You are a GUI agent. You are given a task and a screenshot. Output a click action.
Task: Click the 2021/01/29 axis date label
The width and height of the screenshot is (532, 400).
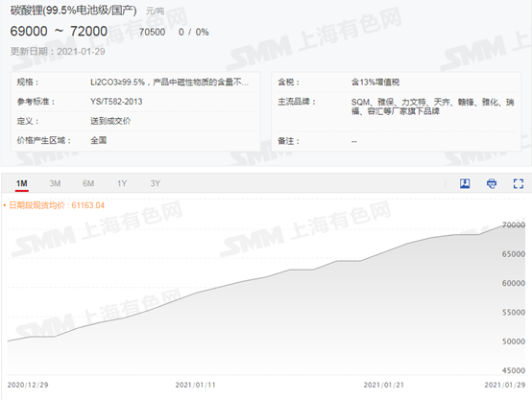[505, 385]
